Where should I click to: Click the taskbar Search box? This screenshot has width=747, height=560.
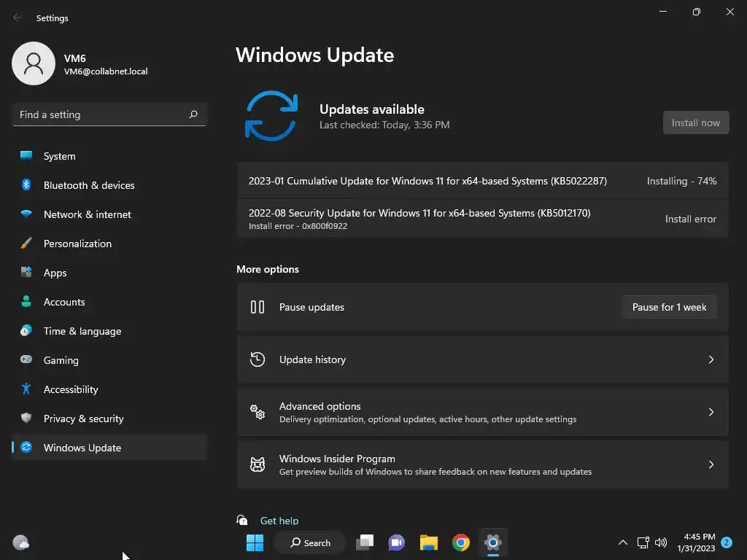click(309, 542)
